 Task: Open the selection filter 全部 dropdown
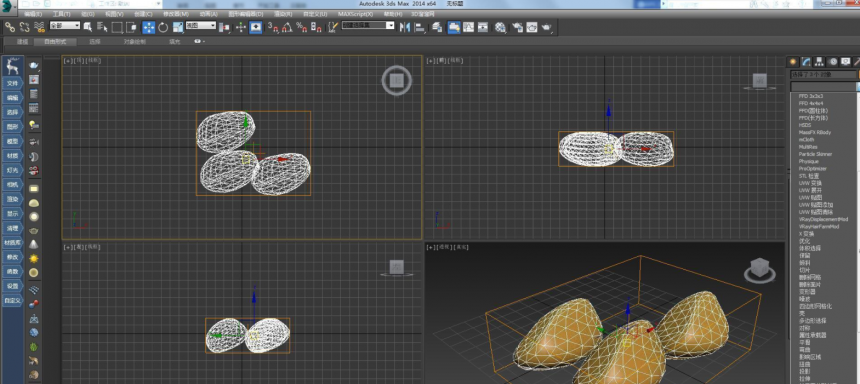[x=65, y=25]
